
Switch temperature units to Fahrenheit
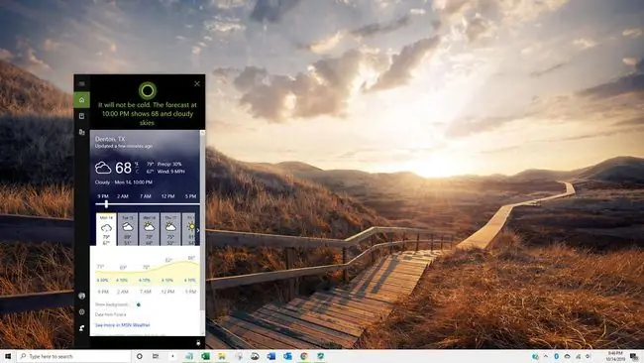pyautogui.click(x=137, y=164)
